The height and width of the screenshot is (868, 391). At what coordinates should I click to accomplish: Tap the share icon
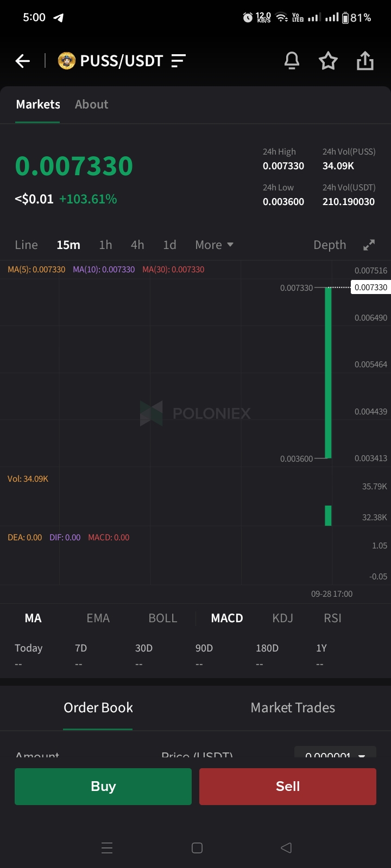365,61
